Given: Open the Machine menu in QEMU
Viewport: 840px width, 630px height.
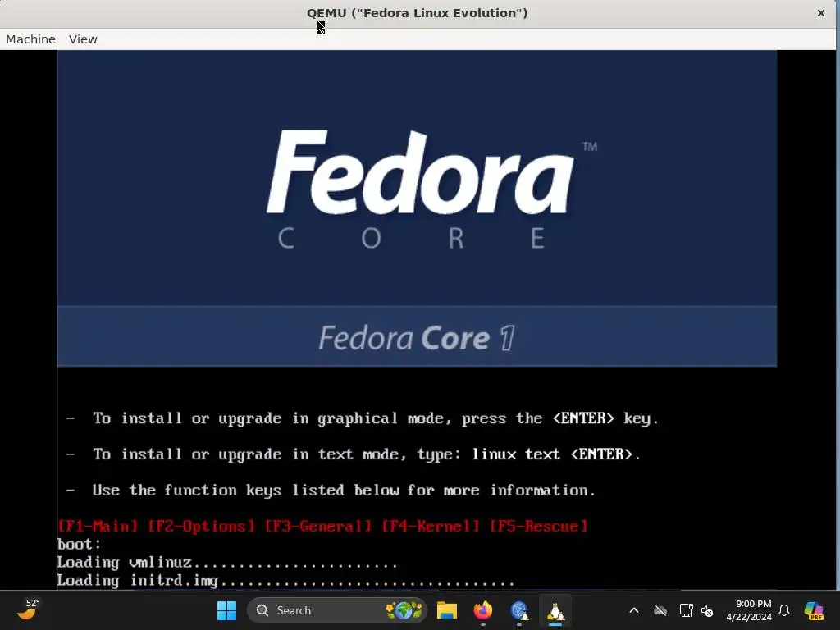Looking at the screenshot, I should [x=30, y=39].
